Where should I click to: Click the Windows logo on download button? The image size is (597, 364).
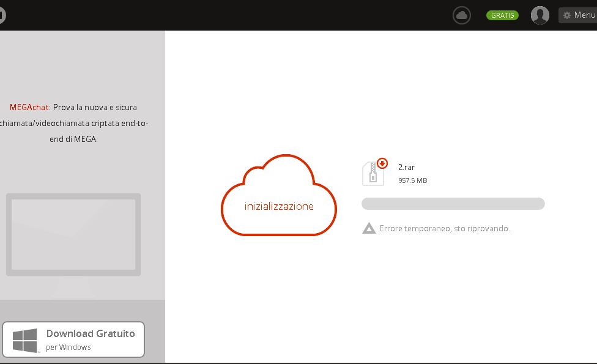25,340
